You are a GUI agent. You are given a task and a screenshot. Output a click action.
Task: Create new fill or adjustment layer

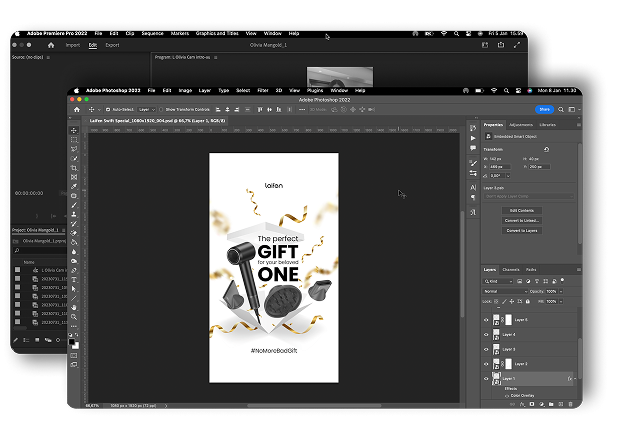pos(542,404)
